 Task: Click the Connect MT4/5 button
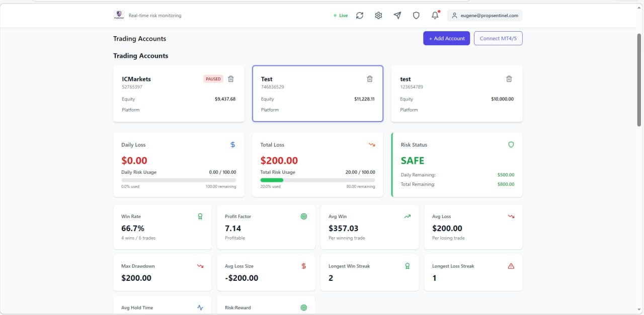(498, 38)
